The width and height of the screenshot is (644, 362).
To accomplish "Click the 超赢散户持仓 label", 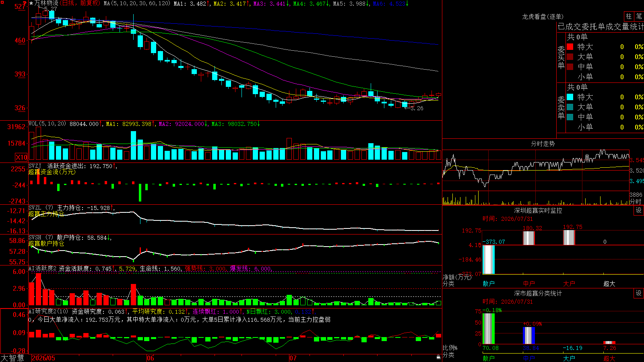I will (x=46, y=243).
